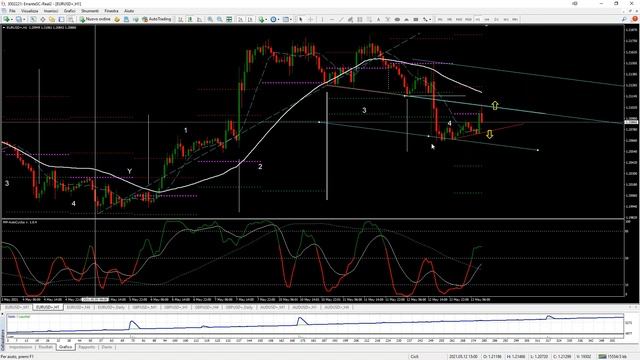The height and width of the screenshot is (360, 640).
Task: Select the Horizontal Line drawing tool
Action: coord(331,19)
